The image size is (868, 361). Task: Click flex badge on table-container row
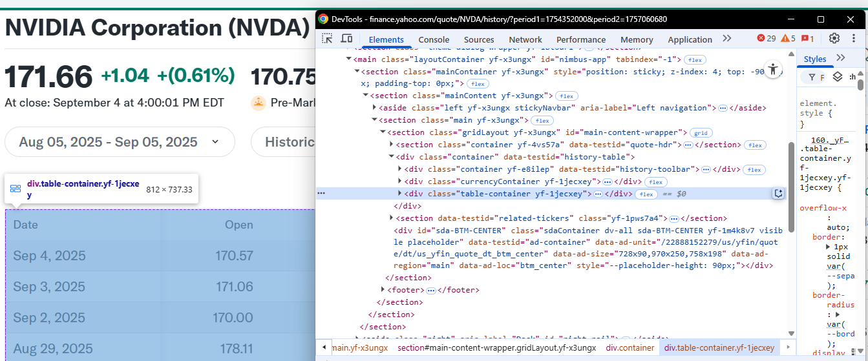[645, 194]
